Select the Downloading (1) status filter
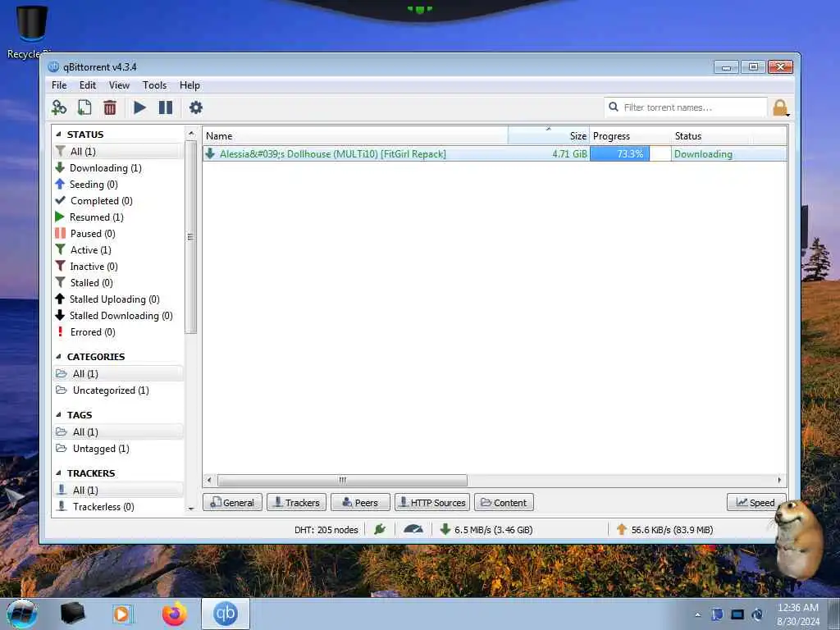Screen dimensions: 840x630 click(106, 167)
